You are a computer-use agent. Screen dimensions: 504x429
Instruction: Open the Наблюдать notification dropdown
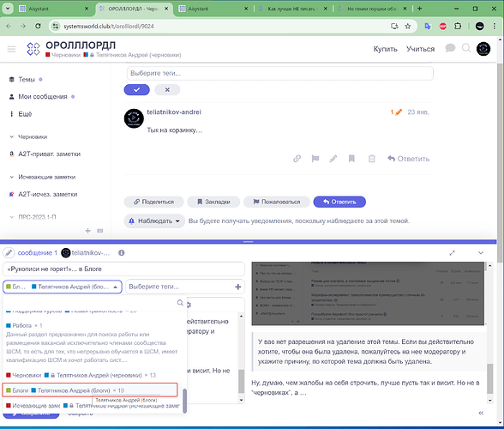[154, 221]
